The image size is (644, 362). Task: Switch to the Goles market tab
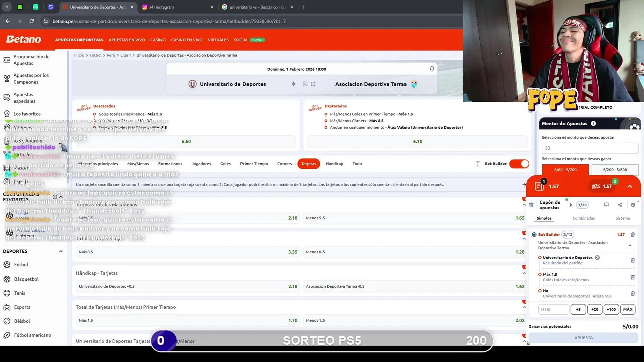click(225, 164)
